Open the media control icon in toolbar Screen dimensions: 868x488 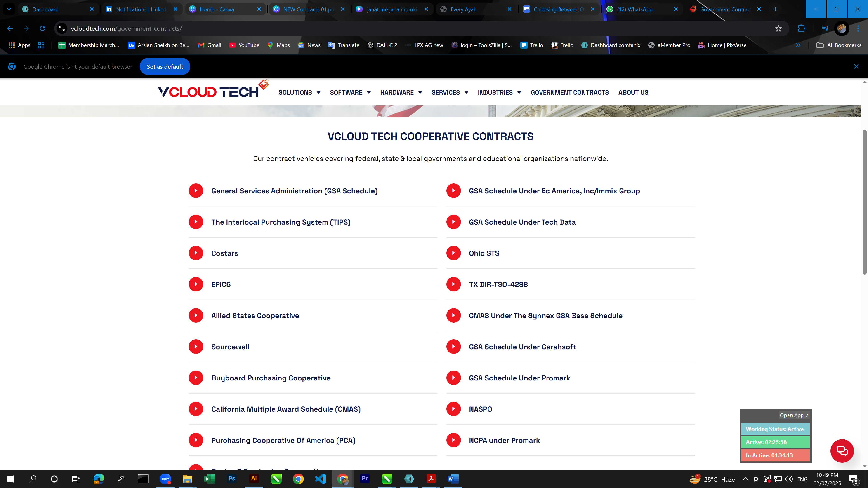pos(825,29)
